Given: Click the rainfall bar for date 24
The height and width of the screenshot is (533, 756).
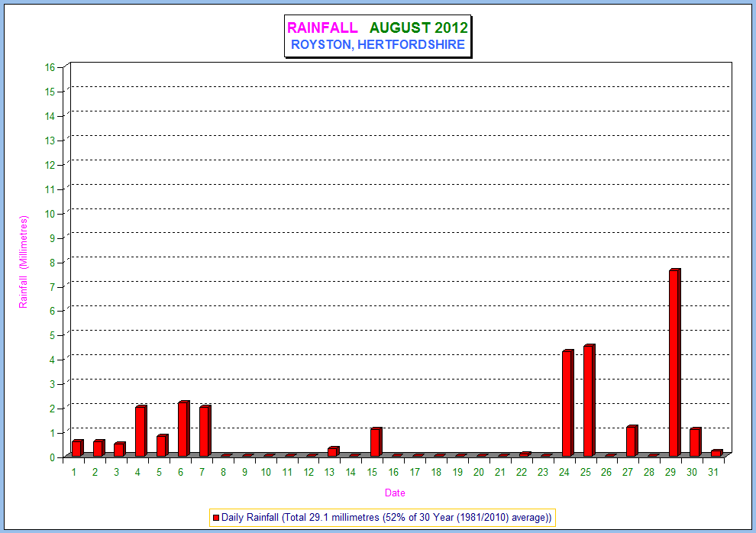Looking at the screenshot, I should [568, 403].
